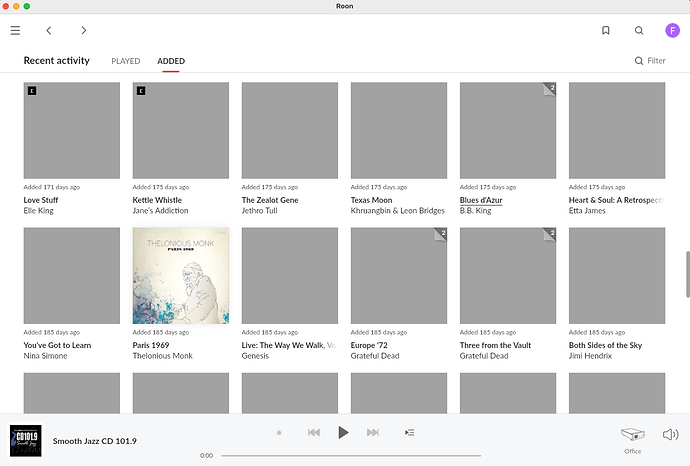Open artist Elle King

[x=39, y=211]
